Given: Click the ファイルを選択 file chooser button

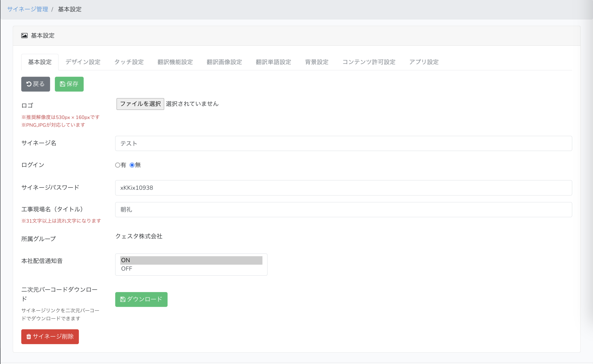Looking at the screenshot, I should (140, 104).
